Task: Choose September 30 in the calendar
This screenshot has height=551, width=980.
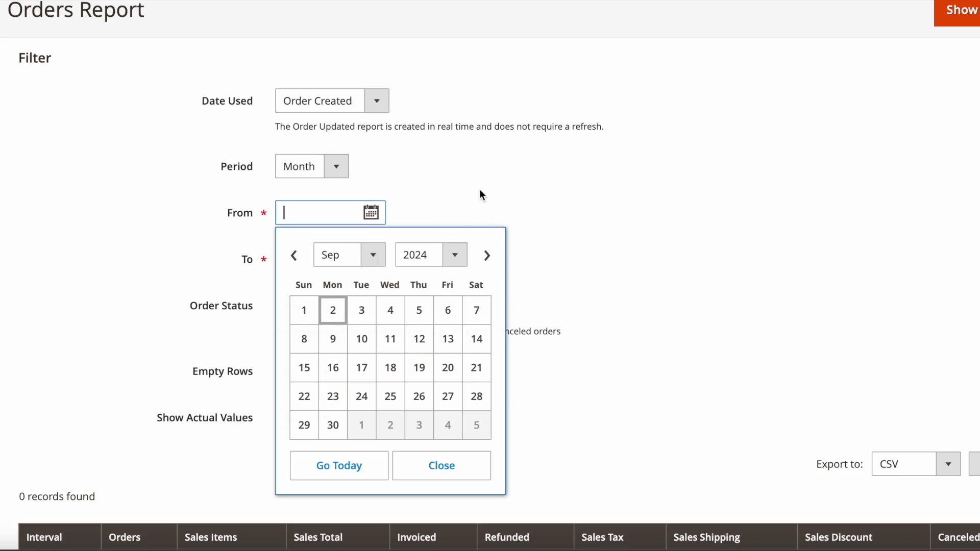Action: (x=333, y=425)
